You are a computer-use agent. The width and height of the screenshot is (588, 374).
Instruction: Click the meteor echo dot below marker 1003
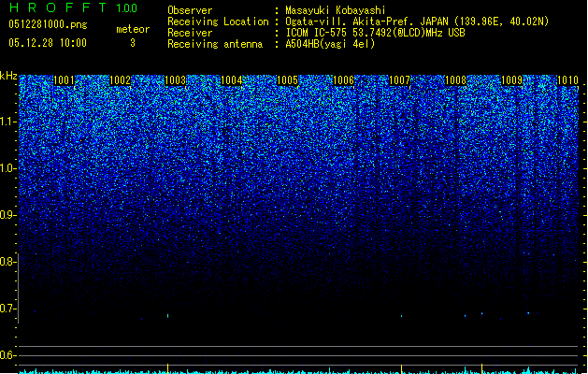tap(167, 316)
